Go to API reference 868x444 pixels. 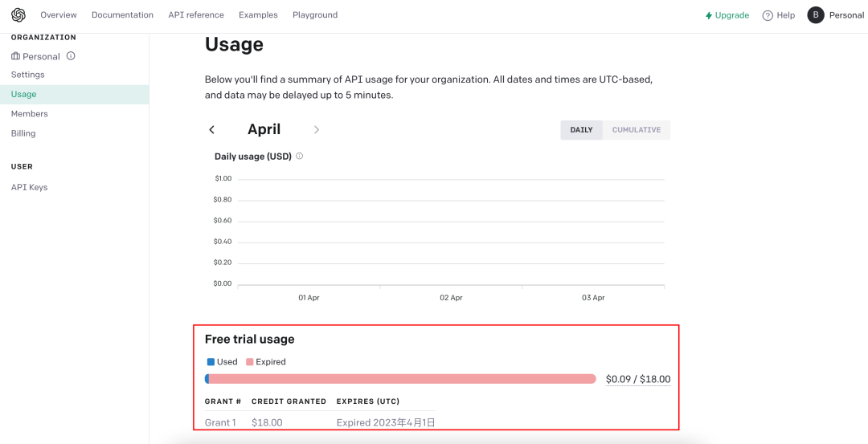click(196, 15)
